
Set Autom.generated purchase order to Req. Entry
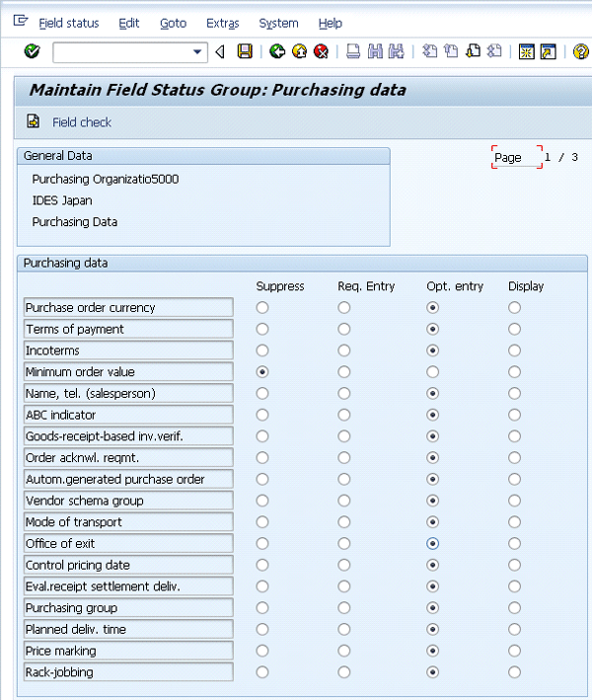(x=344, y=479)
